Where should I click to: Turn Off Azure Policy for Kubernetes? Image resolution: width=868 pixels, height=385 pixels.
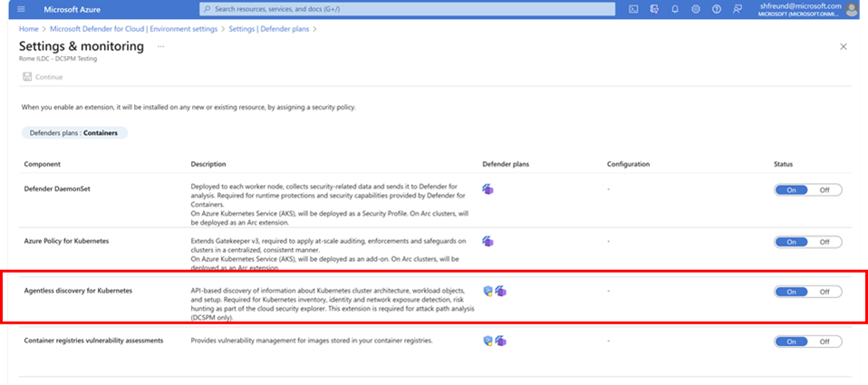pyautogui.click(x=825, y=242)
